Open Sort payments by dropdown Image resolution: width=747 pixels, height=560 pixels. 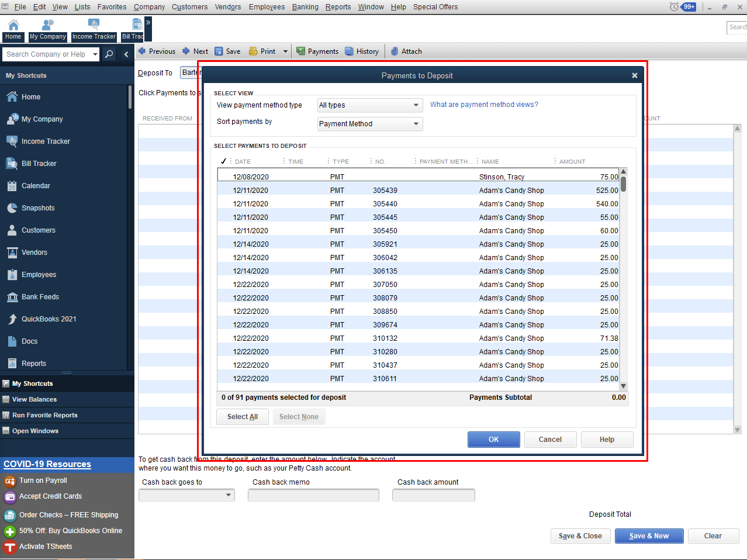click(x=370, y=124)
